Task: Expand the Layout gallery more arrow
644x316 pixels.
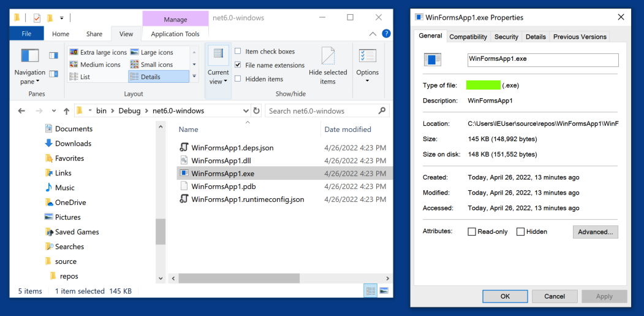Action: coord(194,76)
